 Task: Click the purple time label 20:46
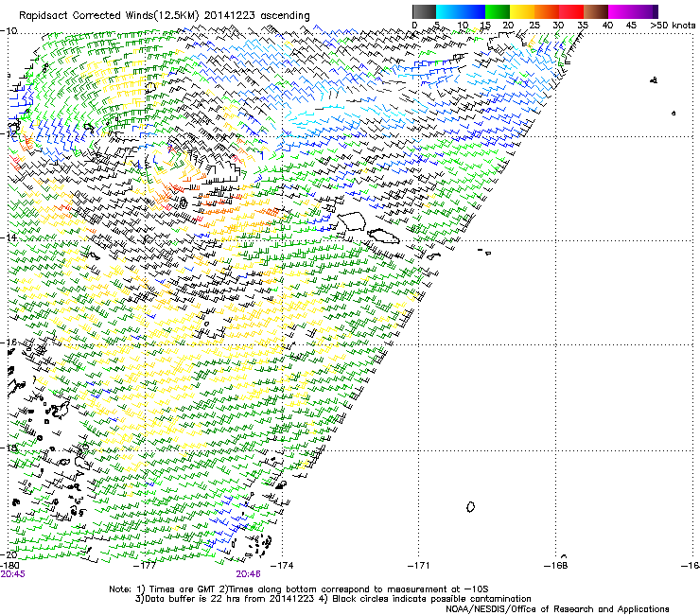[248, 574]
